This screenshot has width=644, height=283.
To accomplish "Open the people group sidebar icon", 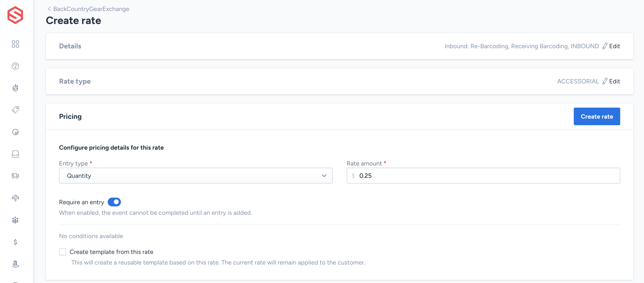I will point(15,220).
